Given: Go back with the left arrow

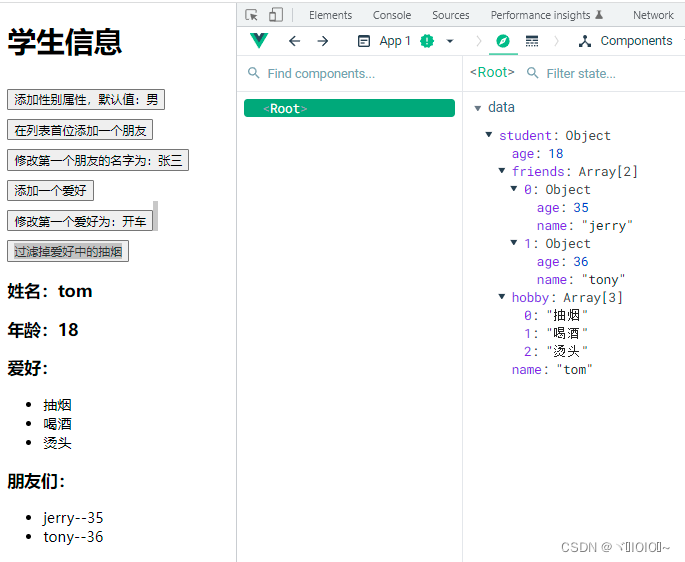Looking at the screenshot, I should (x=294, y=41).
